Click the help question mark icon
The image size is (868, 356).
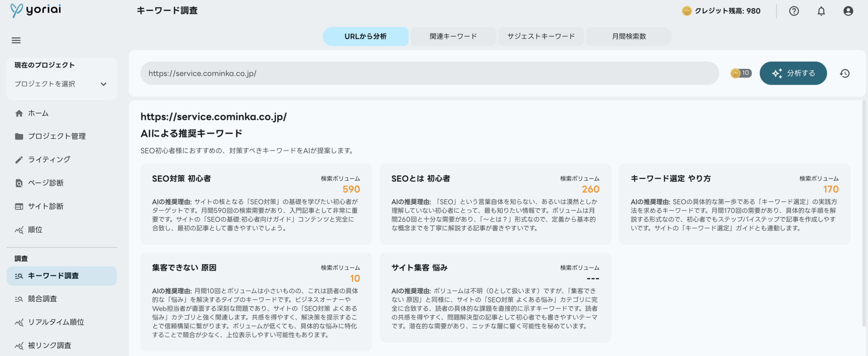click(x=794, y=11)
